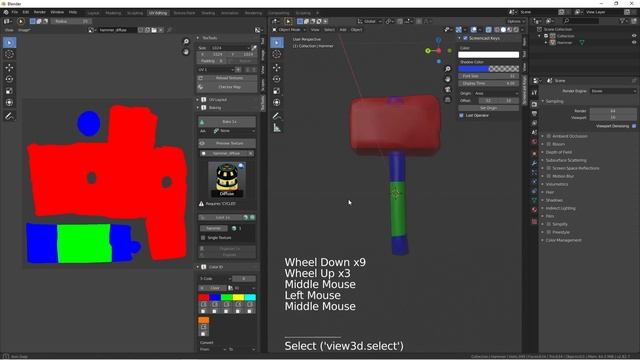This screenshot has height=360, width=640.
Task: Toggle Viewport Denoising checkbox
Action: tap(634, 126)
